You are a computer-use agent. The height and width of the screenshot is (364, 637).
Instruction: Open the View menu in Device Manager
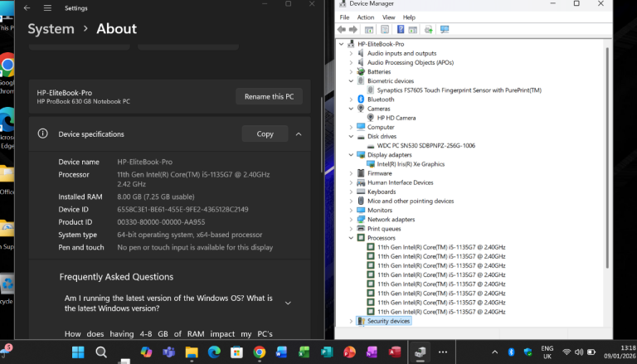(x=388, y=17)
